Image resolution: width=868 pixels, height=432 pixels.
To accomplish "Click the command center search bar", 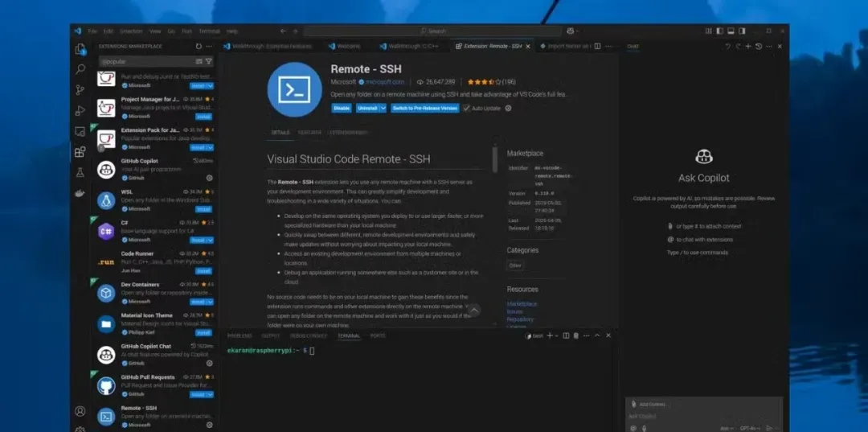I will click(433, 31).
